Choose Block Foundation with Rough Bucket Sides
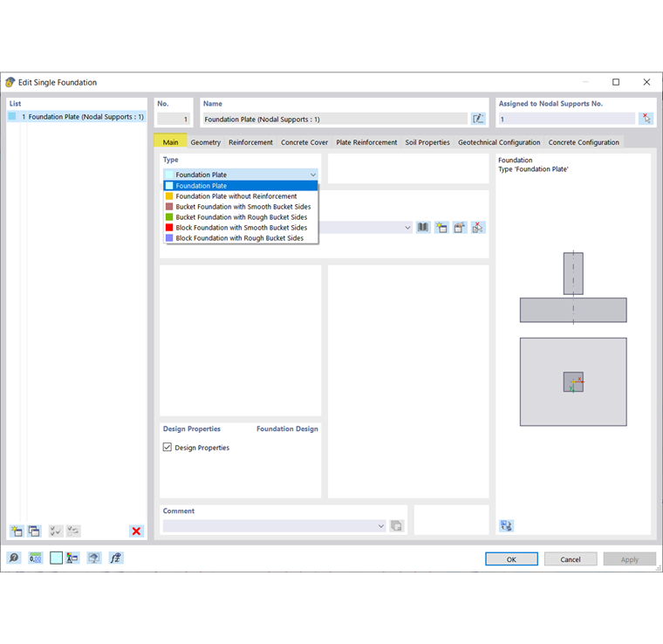 tap(241, 238)
